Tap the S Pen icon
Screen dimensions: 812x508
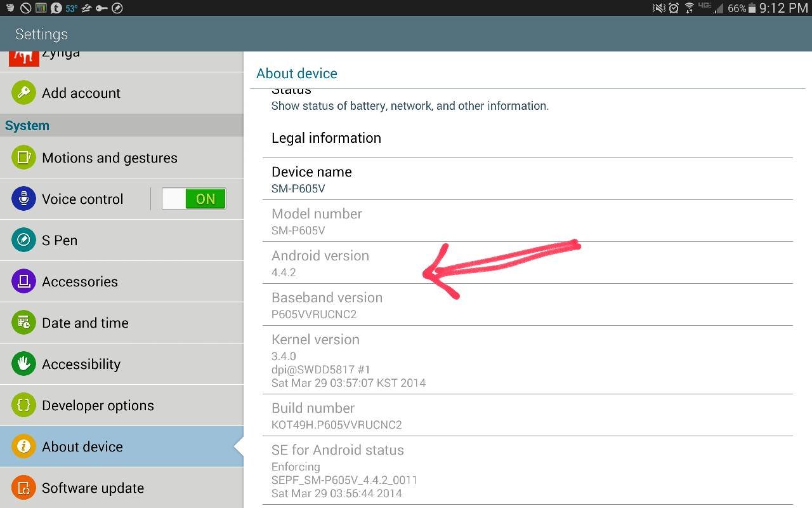pos(23,240)
